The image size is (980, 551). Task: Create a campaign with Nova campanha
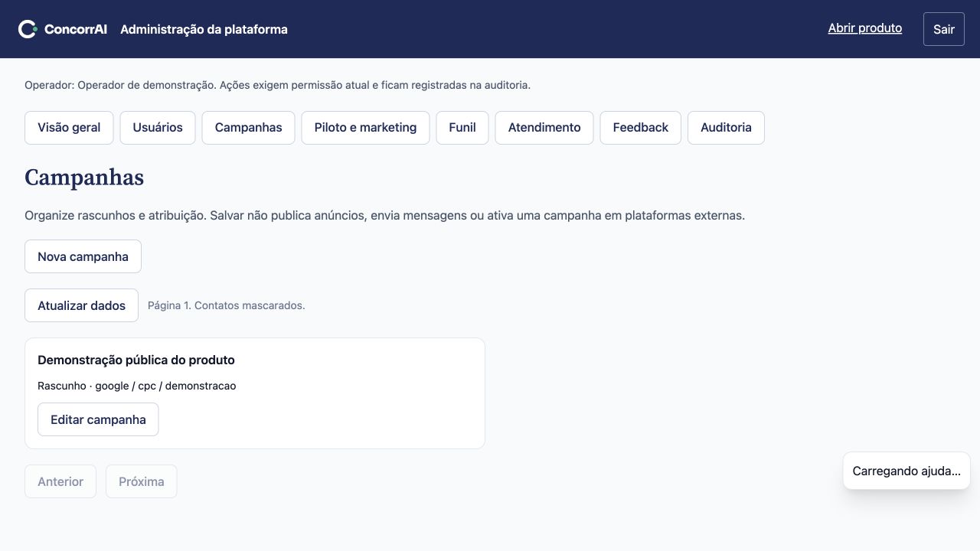83,256
